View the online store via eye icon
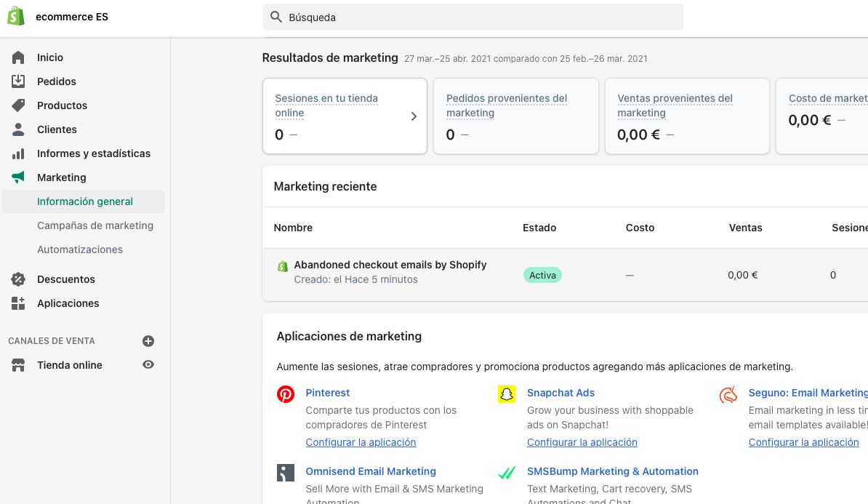The image size is (868, 504). [148, 364]
